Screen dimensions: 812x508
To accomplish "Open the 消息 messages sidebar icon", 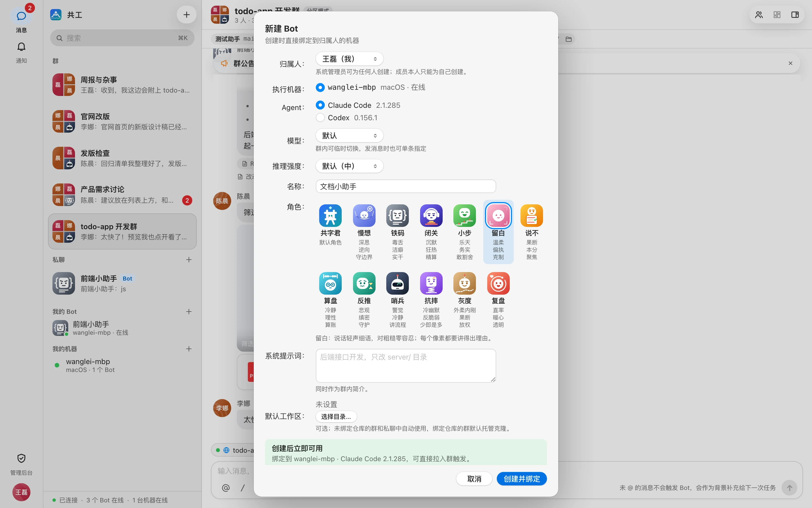I will click(21, 16).
